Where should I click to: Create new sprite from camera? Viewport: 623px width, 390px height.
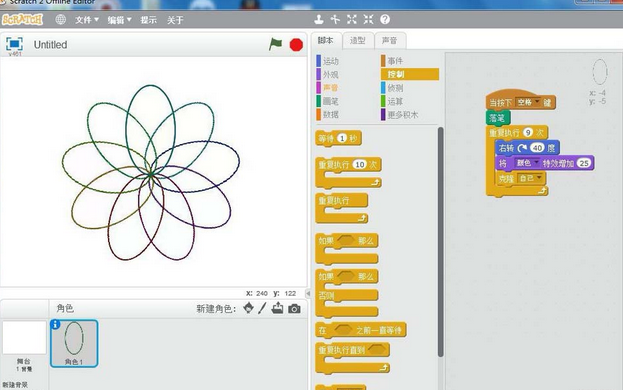294,309
